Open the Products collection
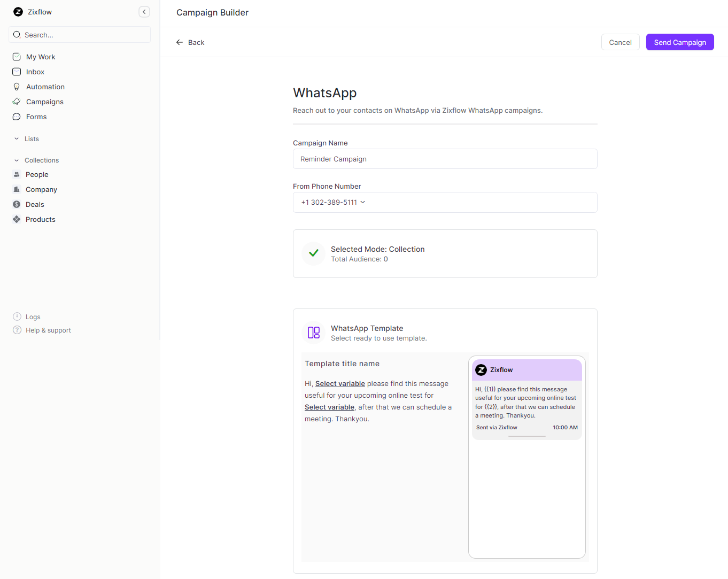The height and width of the screenshot is (579, 728). (40, 219)
